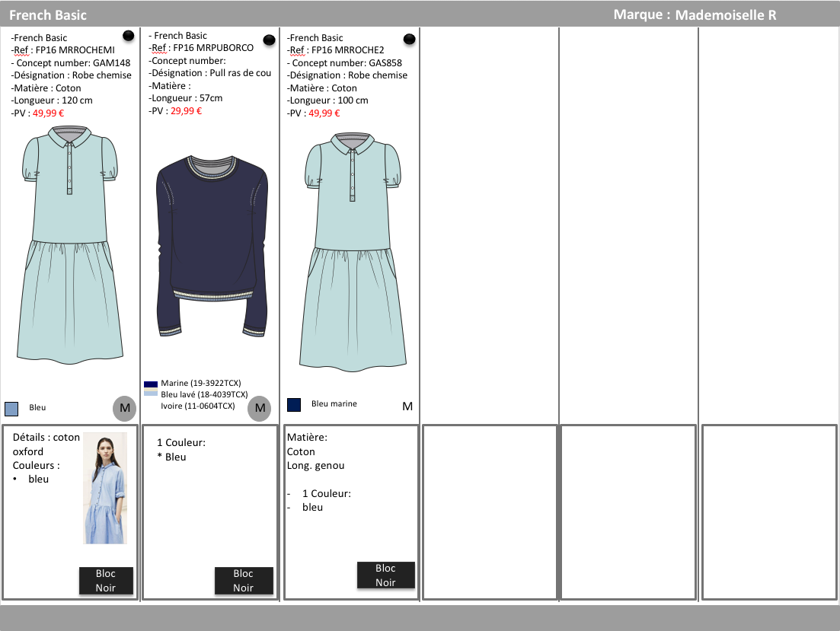Click Bleu lavé (18-4039TCX) color label
This screenshot has height=631, width=840.
pos(204,395)
